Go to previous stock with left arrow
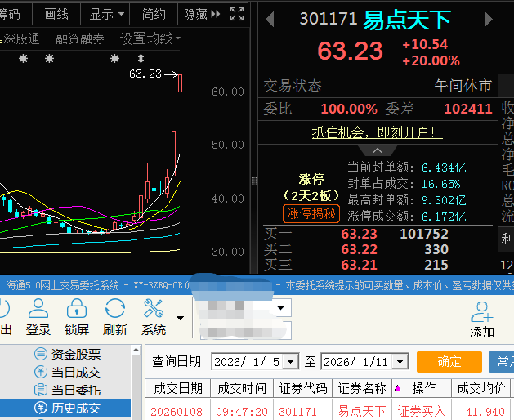This screenshot has width=514, height=420. (x=270, y=20)
